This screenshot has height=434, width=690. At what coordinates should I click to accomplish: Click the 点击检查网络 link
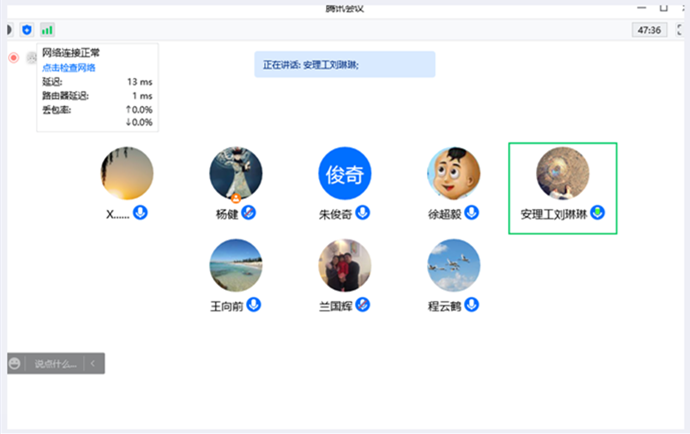click(x=69, y=67)
